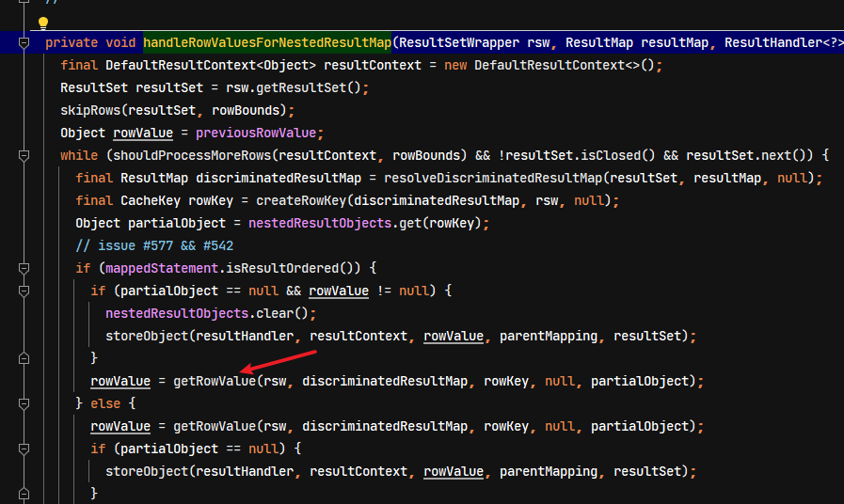844x504 pixels.
Task: Click the handleRowValuesForNestedResultMap method name
Action: point(267,42)
